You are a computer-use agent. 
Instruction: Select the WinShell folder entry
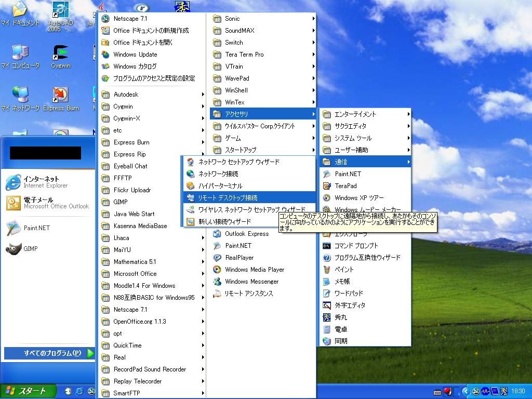(263, 90)
